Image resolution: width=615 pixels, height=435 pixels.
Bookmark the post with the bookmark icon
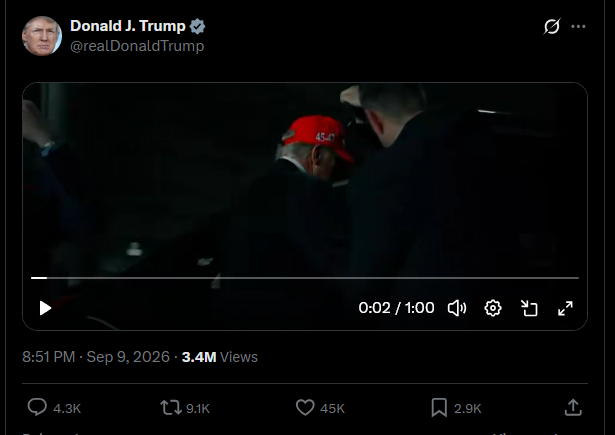point(439,408)
